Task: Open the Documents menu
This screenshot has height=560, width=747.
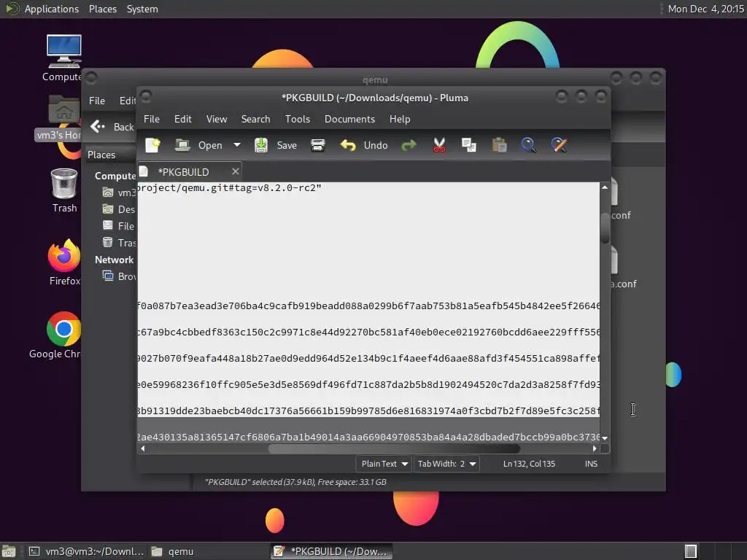Action: [349, 119]
